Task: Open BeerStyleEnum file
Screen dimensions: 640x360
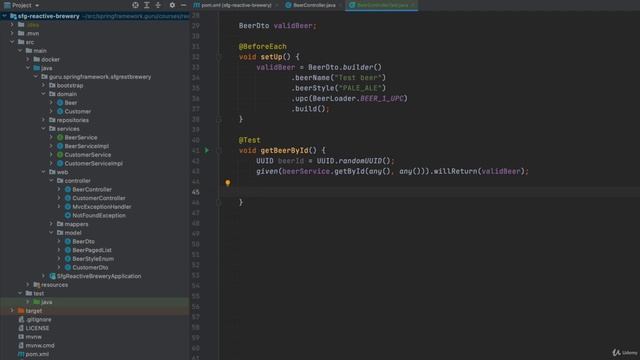Action: (93, 259)
